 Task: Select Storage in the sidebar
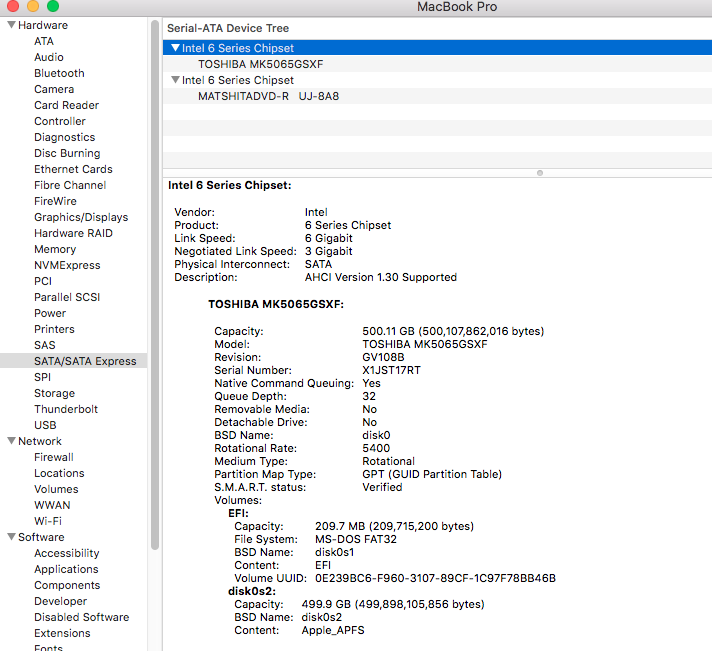pos(54,393)
